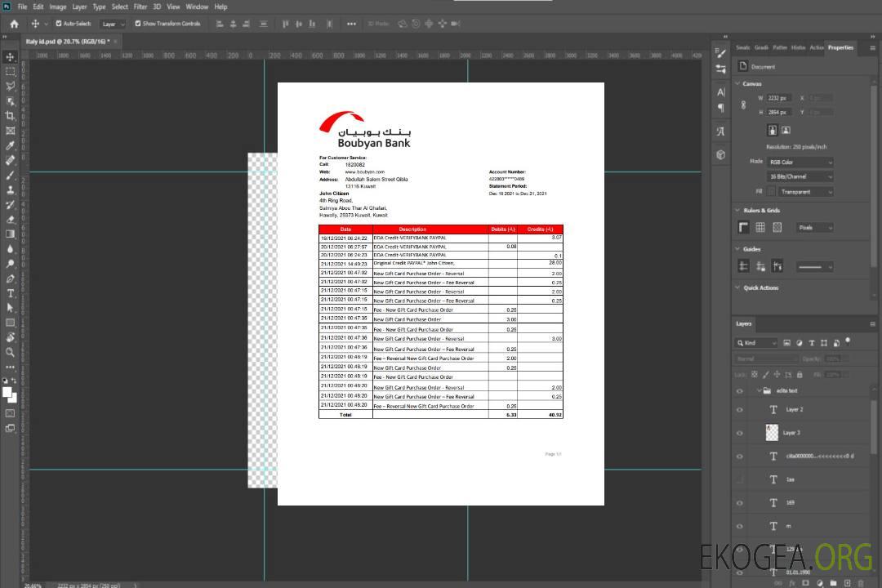Select the Eraser tool
This screenshot has height=588, width=882.
click(x=10, y=220)
